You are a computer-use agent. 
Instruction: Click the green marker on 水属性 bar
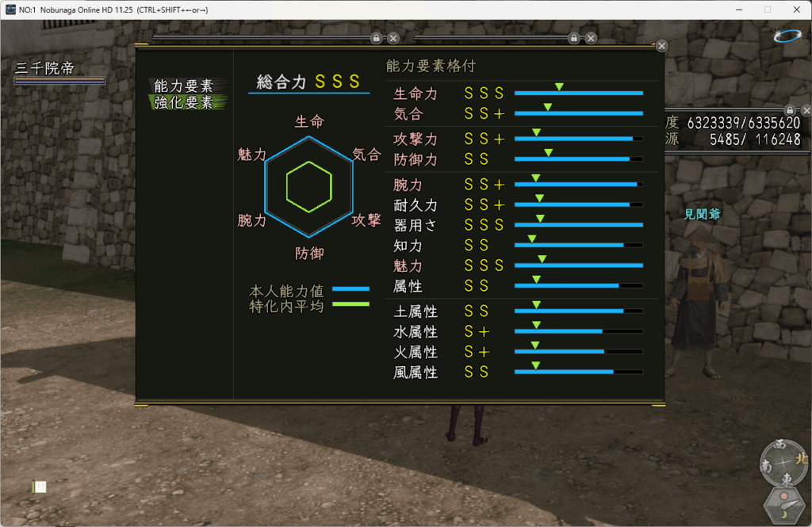[x=536, y=324]
